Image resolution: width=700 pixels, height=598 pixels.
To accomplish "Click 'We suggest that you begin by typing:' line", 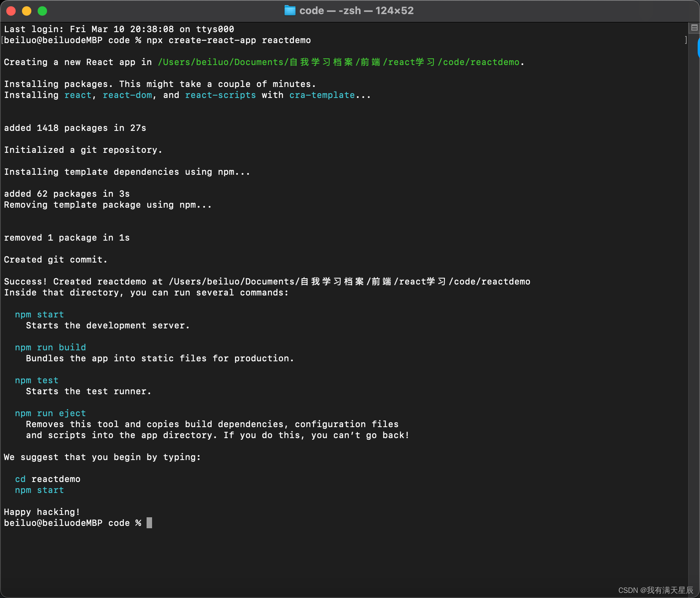I will point(102,457).
